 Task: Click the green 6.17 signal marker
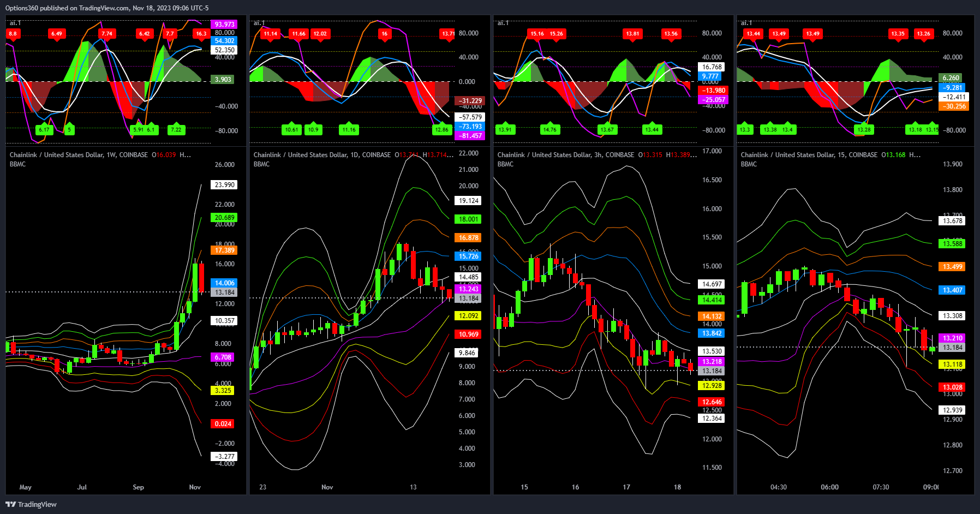click(x=44, y=129)
